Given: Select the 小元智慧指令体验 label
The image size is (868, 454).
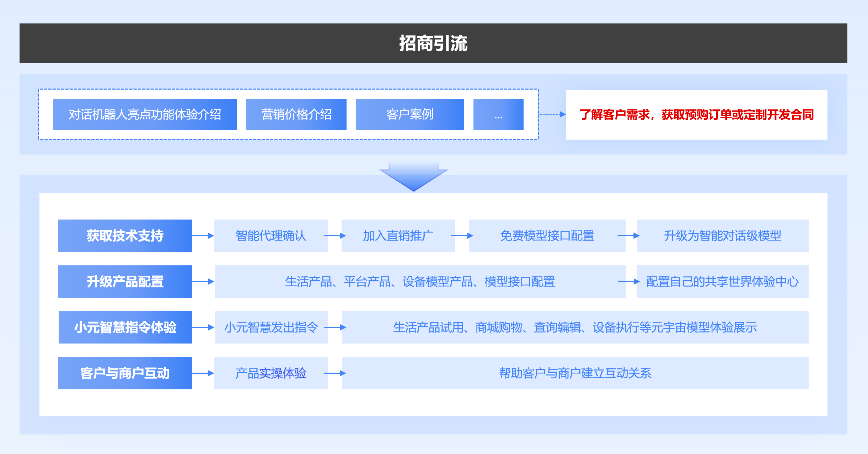Looking at the screenshot, I should [x=125, y=327].
